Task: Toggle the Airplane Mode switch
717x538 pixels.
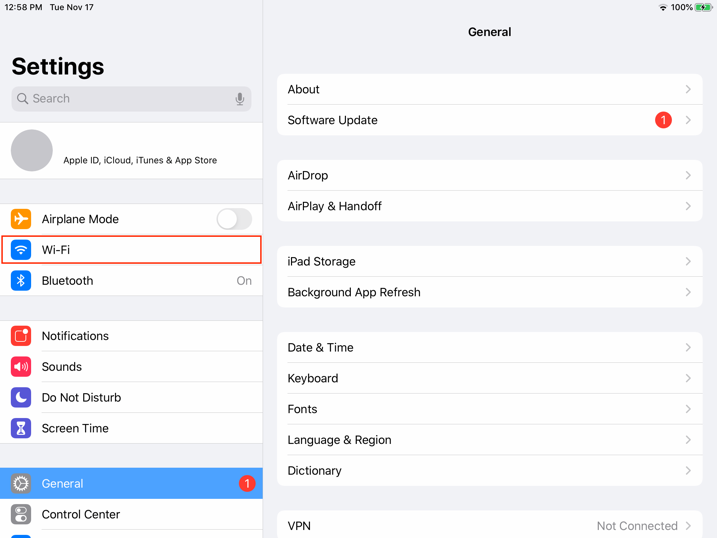Action: point(234,219)
